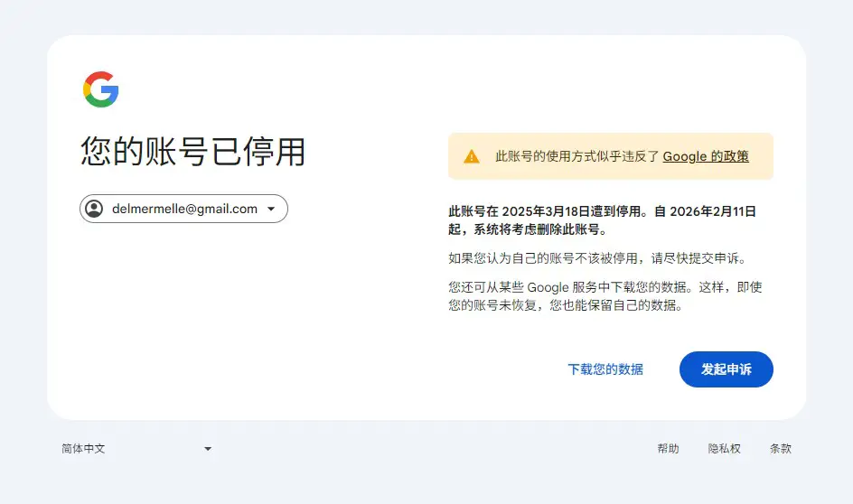Click 下载您的数据 to download data
853x504 pixels.
(605, 369)
